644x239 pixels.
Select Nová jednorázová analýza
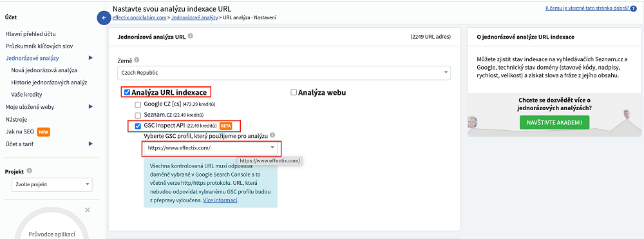point(44,70)
